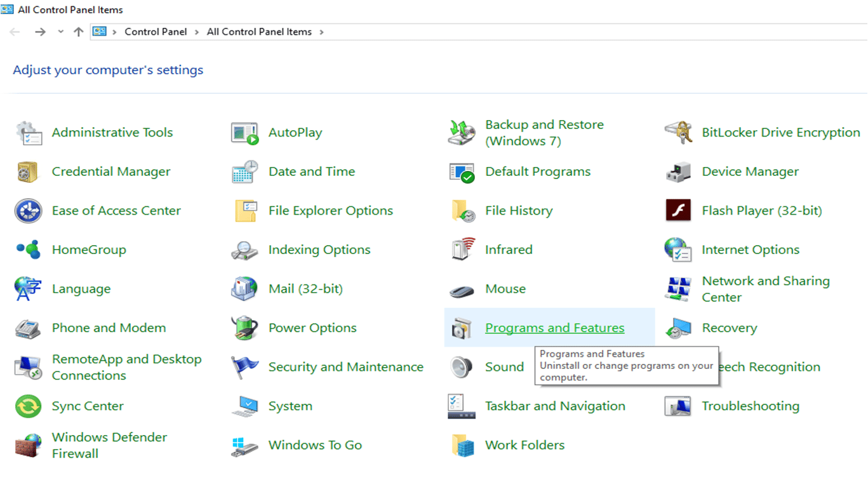Open the Recovery link
Viewport: 868px width, 489px height.
tap(730, 328)
